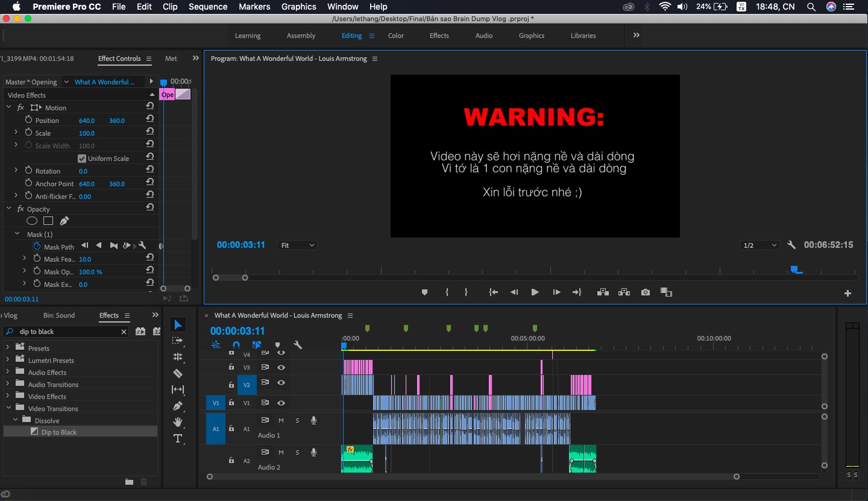Screen dimensions: 868x501
Task: Pick the Hand tool
Action: (178, 422)
